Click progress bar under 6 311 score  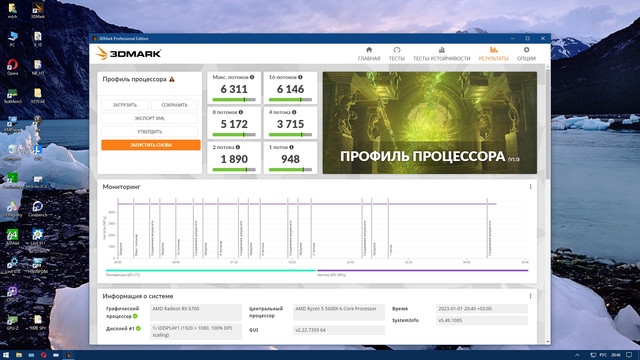(x=234, y=100)
